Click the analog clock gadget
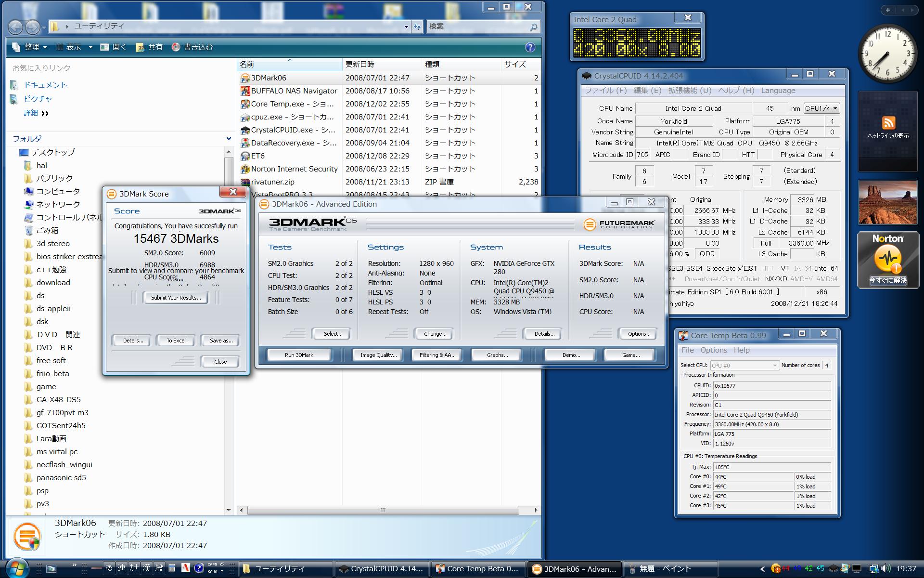 (888, 53)
